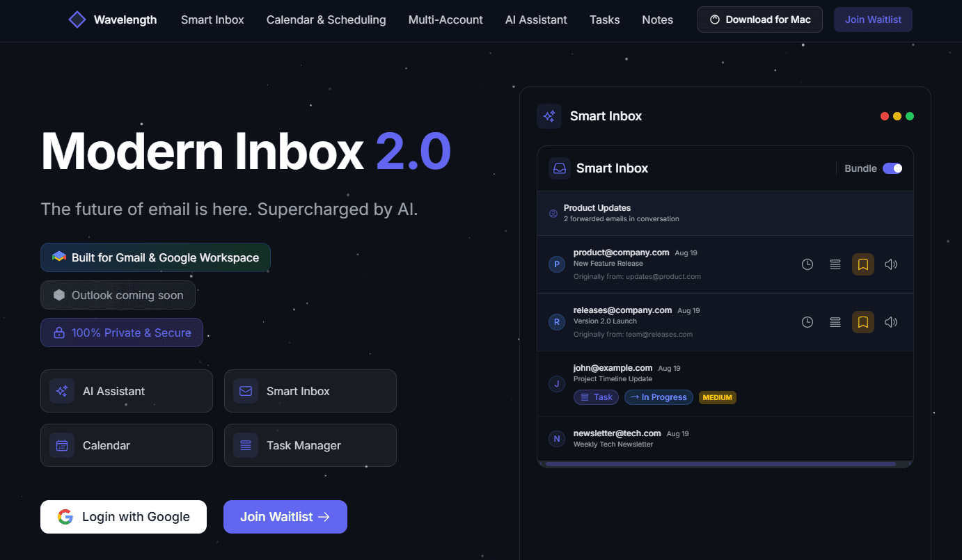The width and height of the screenshot is (962, 560).
Task: Click the green window dot
Action: pyautogui.click(x=910, y=116)
